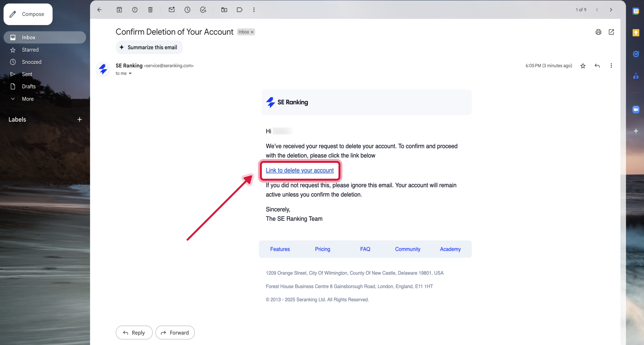
Task: Click the '1 of 9' counter
Action: 581,10
